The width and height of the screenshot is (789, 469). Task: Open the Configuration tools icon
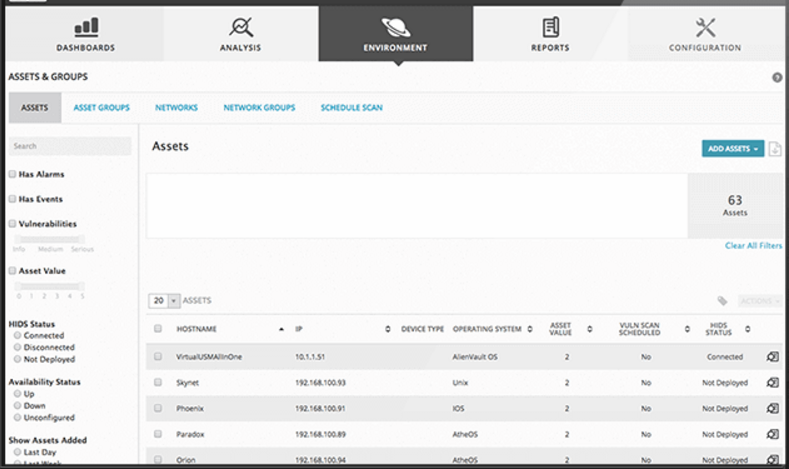(x=704, y=26)
